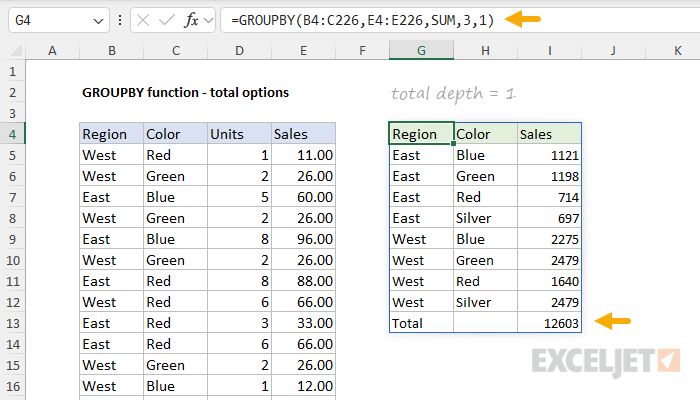
Task: Click 'Silver' in the West summary row
Action: (x=486, y=302)
